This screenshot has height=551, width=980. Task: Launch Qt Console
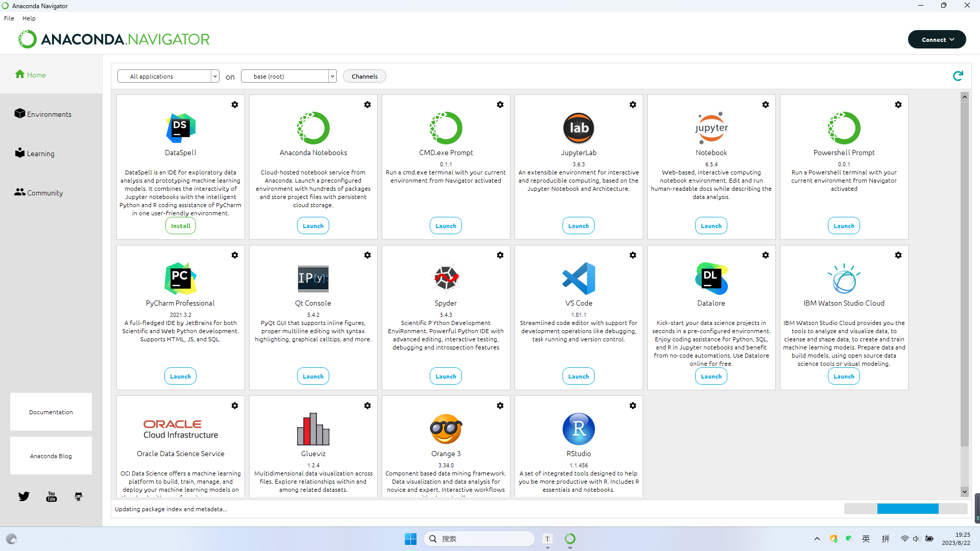coord(313,377)
